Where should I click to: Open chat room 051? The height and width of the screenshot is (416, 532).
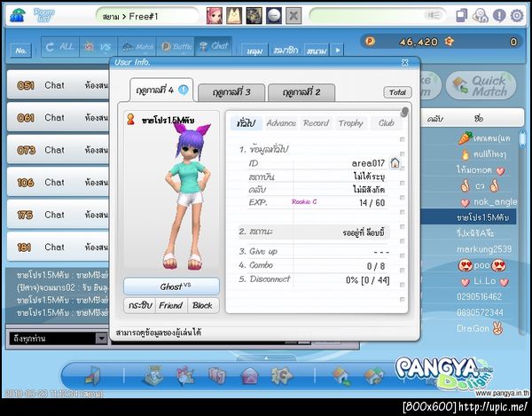coord(59,85)
